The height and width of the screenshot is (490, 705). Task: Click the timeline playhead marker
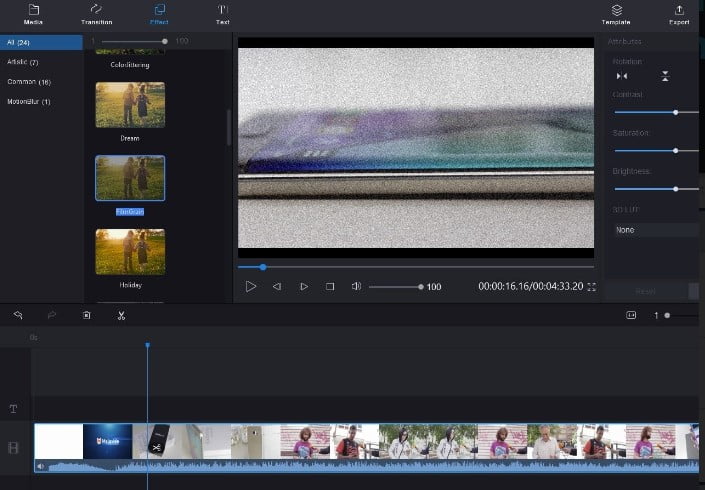[147, 345]
